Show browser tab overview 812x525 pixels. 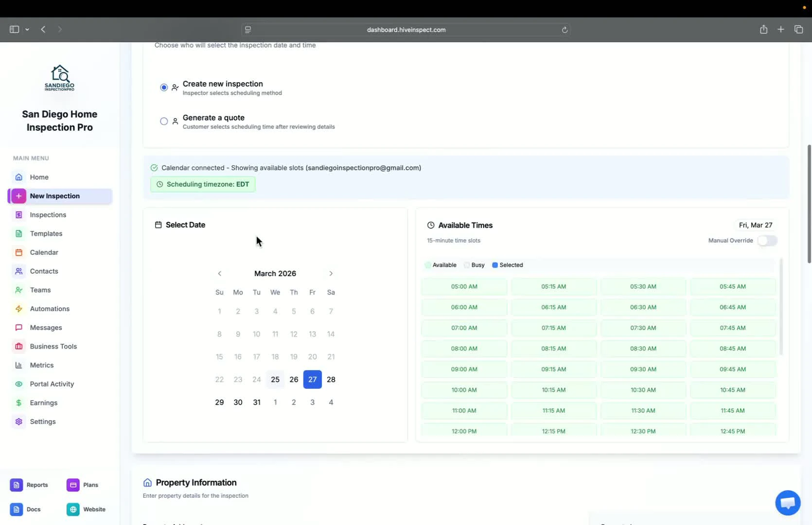coord(798,29)
